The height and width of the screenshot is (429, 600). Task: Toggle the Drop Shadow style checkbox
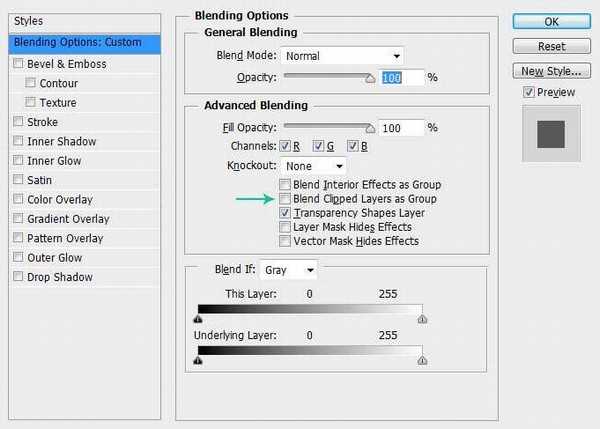pyautogui.click(x=18, y=277)
